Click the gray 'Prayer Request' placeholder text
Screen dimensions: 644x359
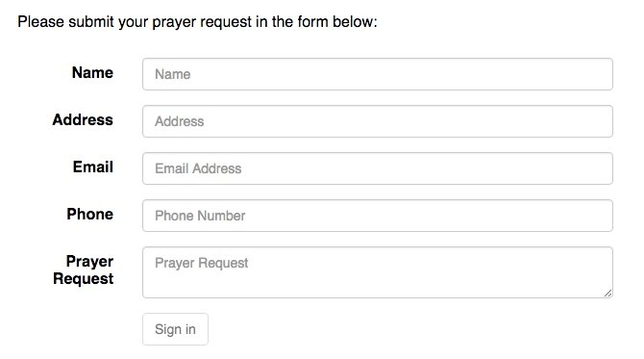pos(201,263)
